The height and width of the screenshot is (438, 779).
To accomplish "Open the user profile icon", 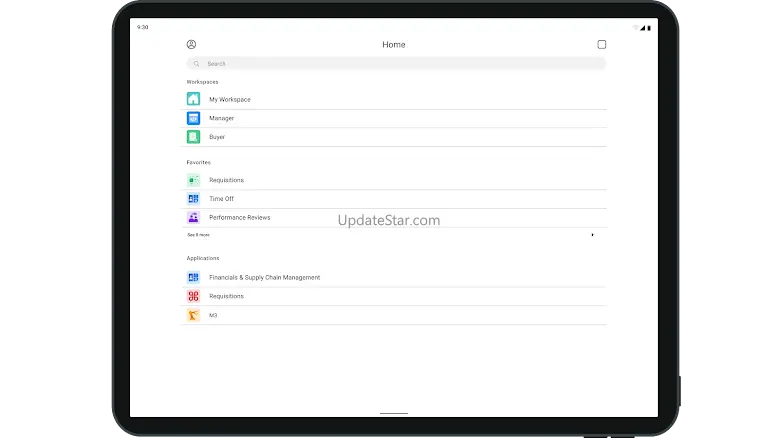I will pos(191,44).
